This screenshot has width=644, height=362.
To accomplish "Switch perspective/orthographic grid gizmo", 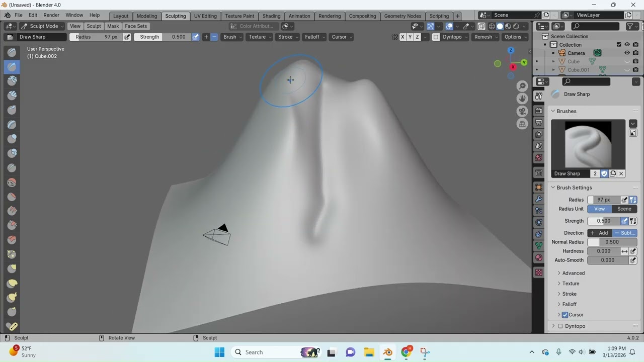I will tap(522, 124).
